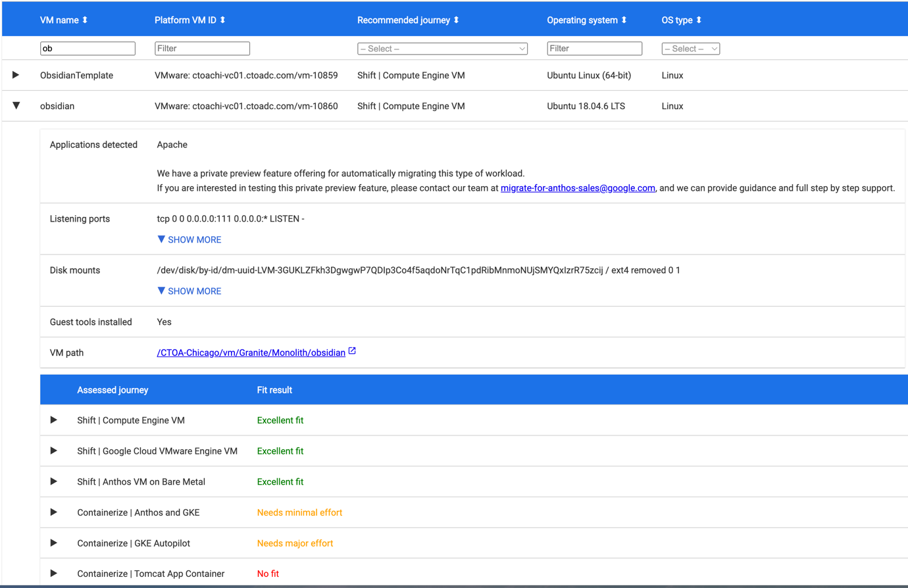Show more disk mounts
This screenshot has height=588, width=908.
pyautogui.click(x=189, y=291)
